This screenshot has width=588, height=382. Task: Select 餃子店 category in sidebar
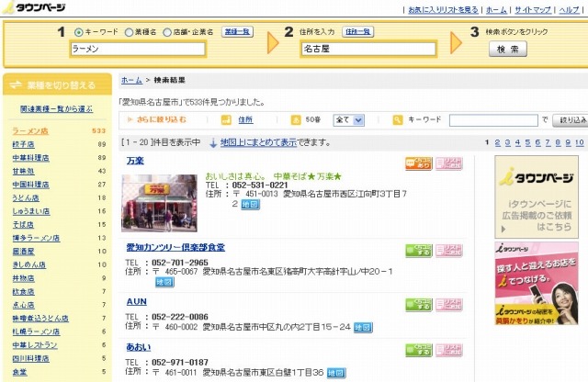click(23, 144)
